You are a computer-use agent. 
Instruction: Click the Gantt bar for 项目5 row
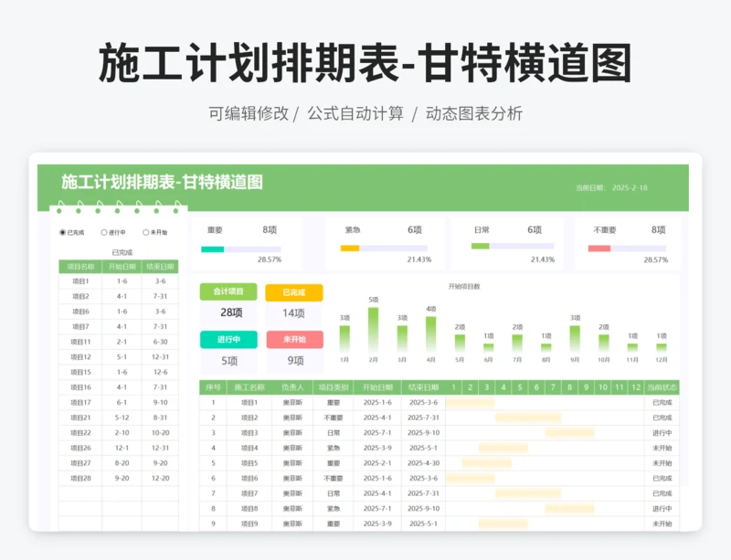click(x=487, y=463)
